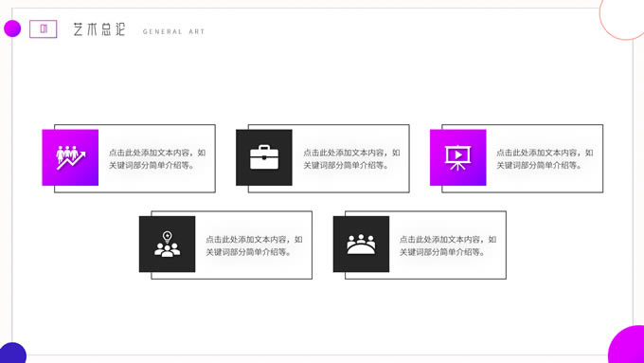644x363 pixels.
Task: Click the 01 number box
Action: coord(44,28)
